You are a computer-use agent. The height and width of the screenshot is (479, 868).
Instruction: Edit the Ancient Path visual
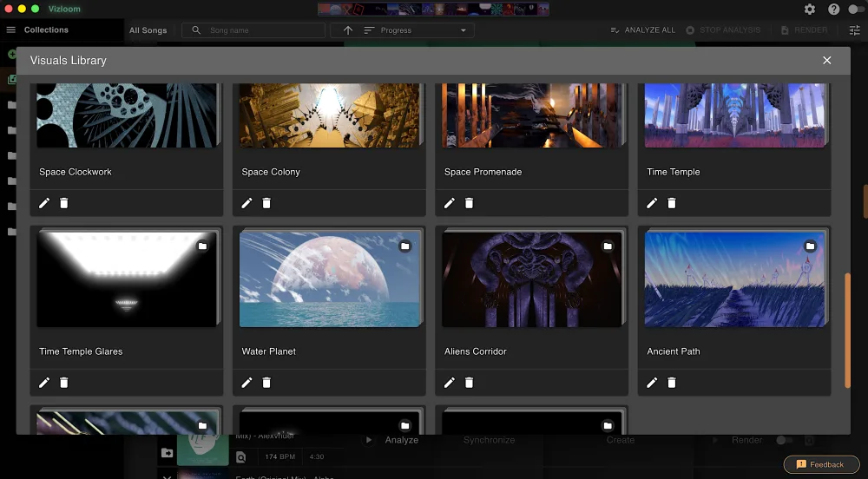tap(652, 383)
